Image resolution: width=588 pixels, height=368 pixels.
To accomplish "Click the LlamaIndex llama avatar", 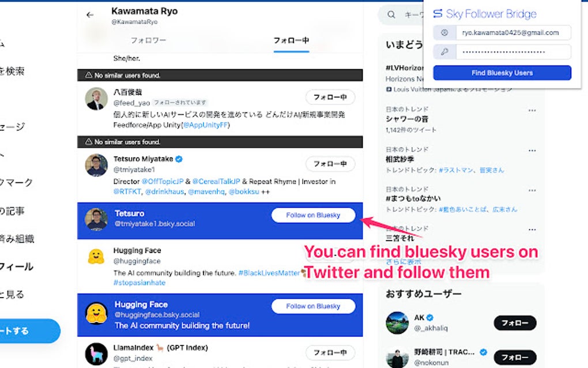I will [96, 354].
